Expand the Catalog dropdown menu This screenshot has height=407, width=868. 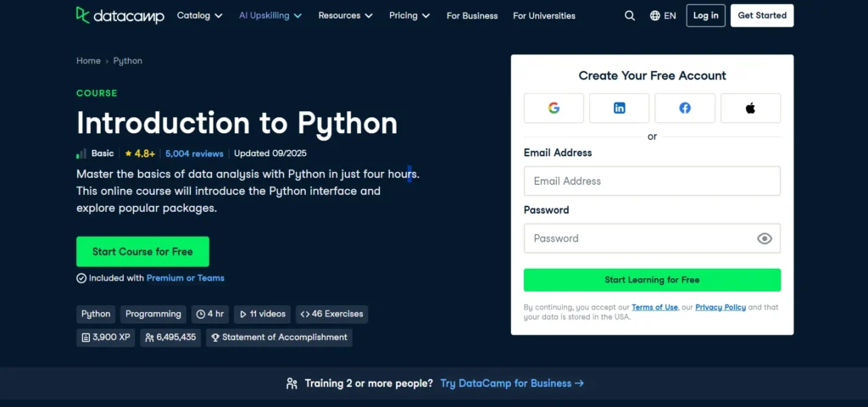[x=199, y=15]
